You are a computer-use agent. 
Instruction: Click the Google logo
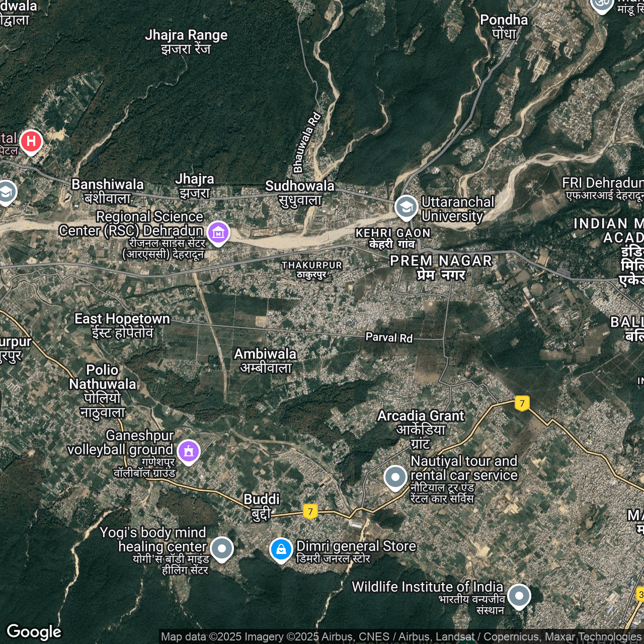[x=34, y=632]
